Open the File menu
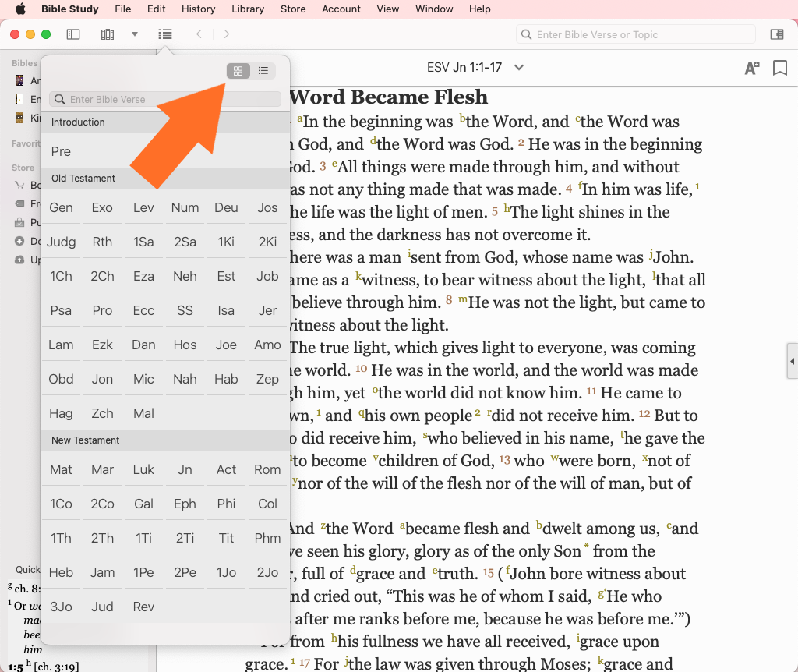 (x=122, y=9)
